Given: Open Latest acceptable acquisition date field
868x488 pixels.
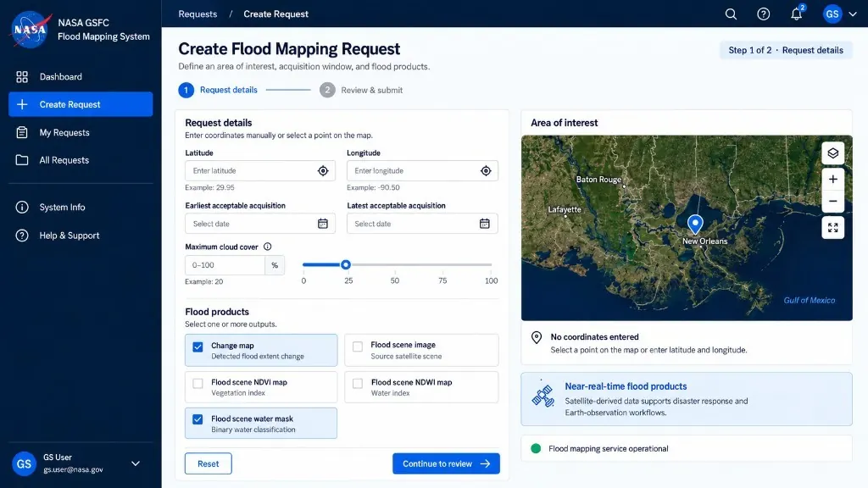Looking at the screenshot, I should (422, 224).
